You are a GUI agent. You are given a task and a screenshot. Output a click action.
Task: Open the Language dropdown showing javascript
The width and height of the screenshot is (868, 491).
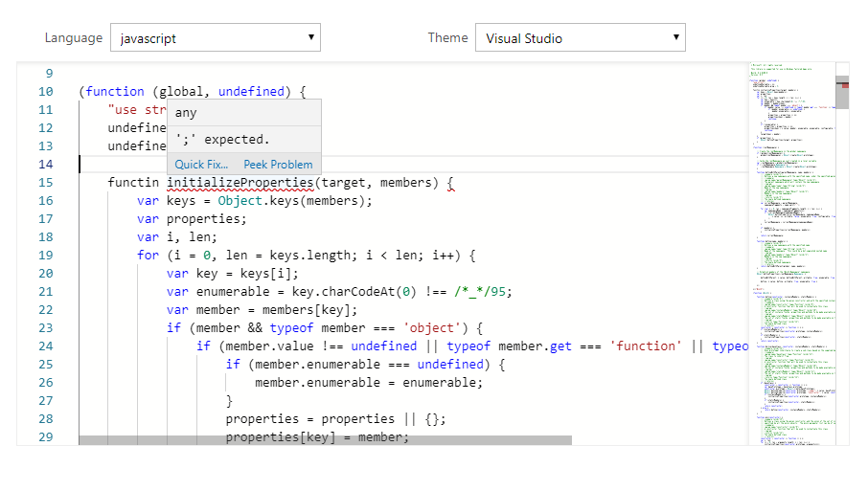point(215,38)
